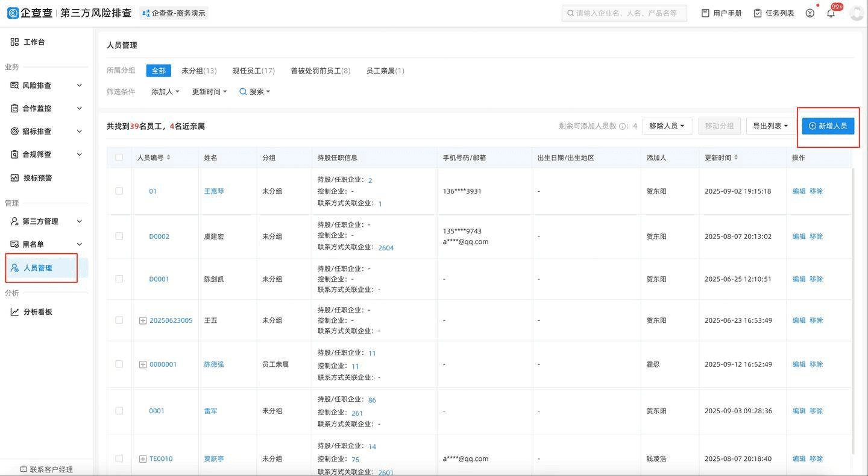Sort by 更新时间 column header sort icon
Viewport: 868px width, 476px height.
736,157
